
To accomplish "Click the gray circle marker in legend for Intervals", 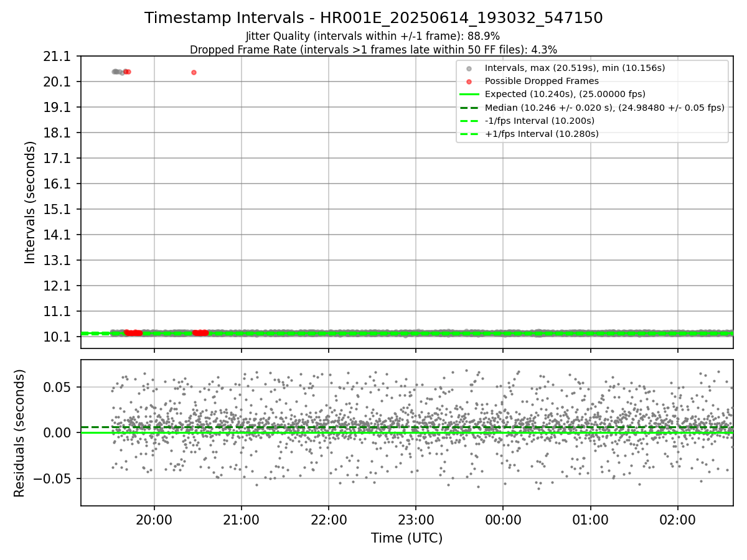I will tap(469, 68).
